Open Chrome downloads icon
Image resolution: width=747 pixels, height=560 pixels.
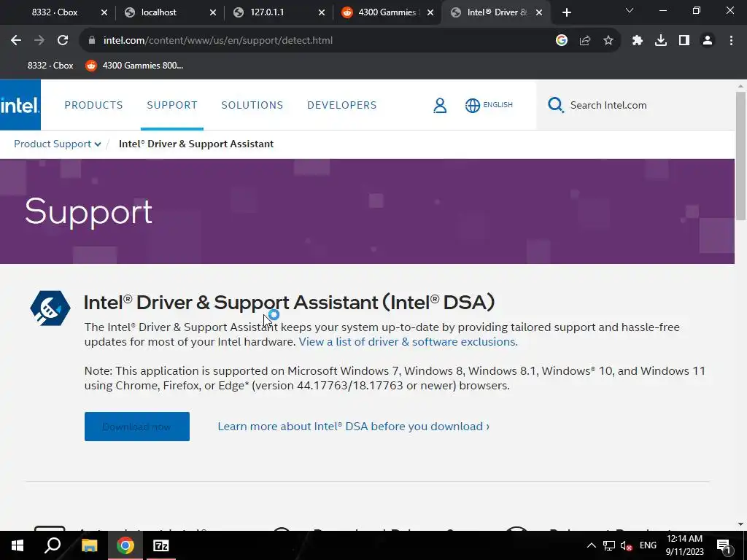tap(661, 41)
